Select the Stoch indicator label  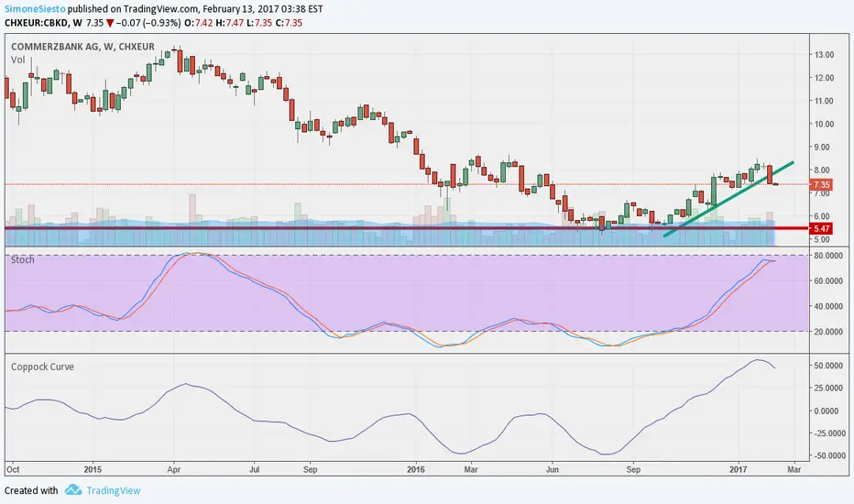click(23, 260)
